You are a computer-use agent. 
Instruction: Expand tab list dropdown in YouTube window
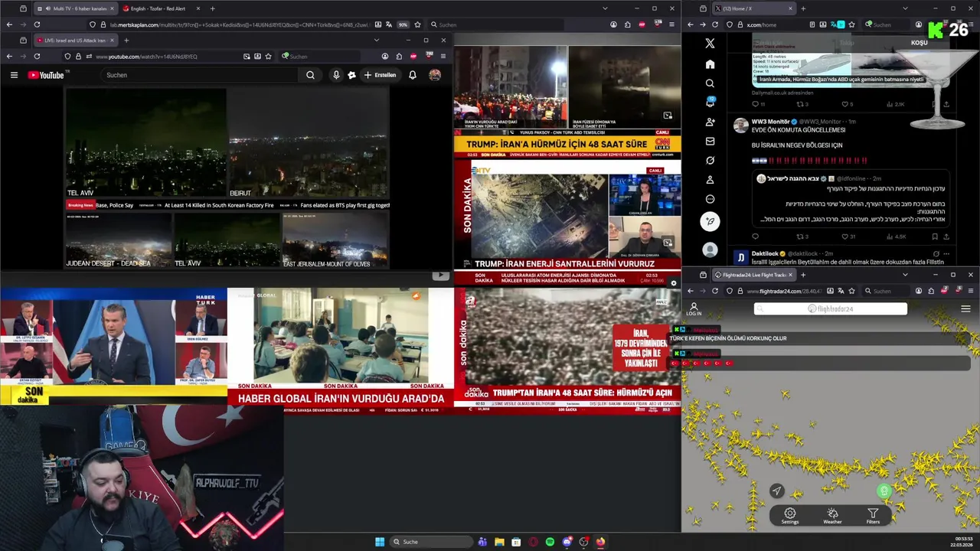coord(376,40)
